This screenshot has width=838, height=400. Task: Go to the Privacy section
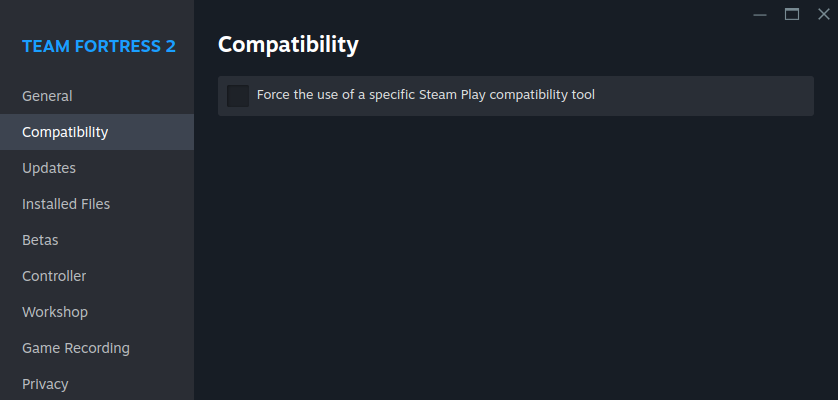click(45, 384)
